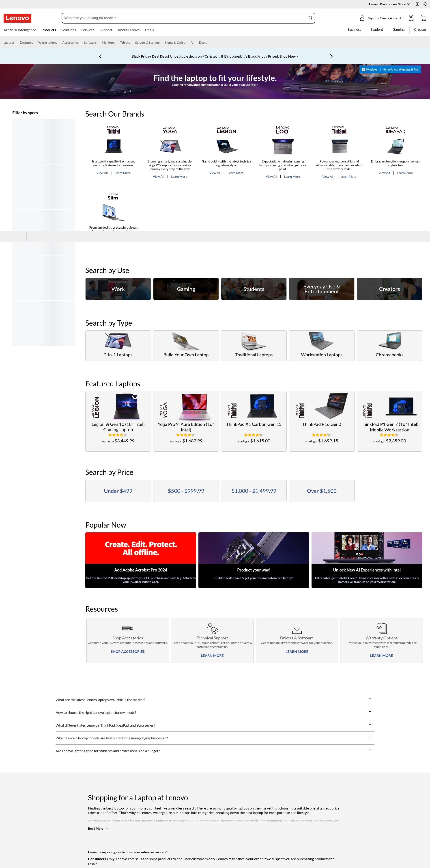The width and height of the screenshot is (430, 868).
Task: Open the Student store tab
Action: point(377,30)
